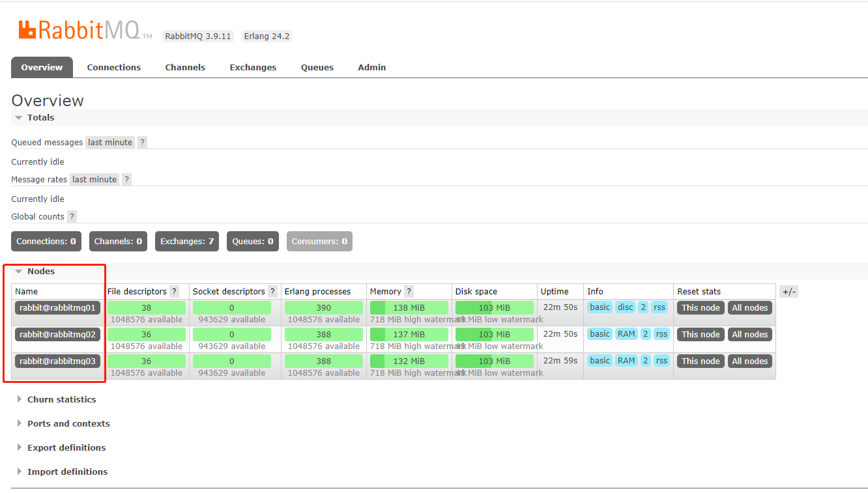Open the Exchanges tab
This screenshot has width=868, height=493.
253,68
